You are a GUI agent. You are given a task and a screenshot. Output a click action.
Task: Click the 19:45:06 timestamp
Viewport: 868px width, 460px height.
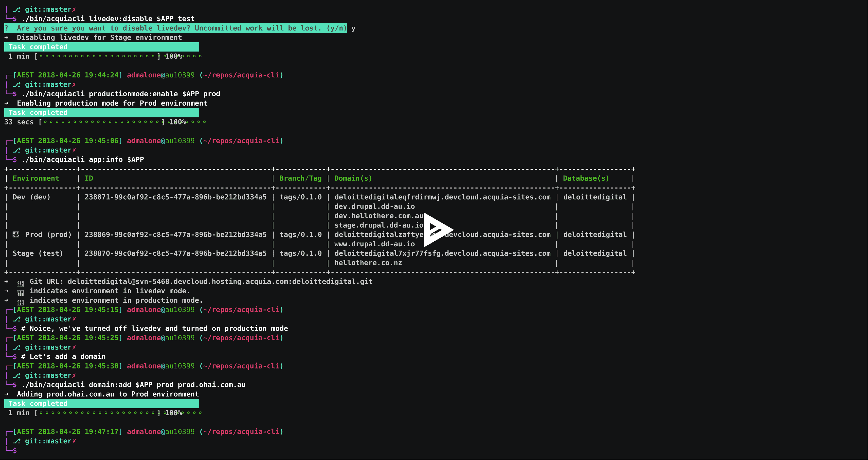point(68,141)
